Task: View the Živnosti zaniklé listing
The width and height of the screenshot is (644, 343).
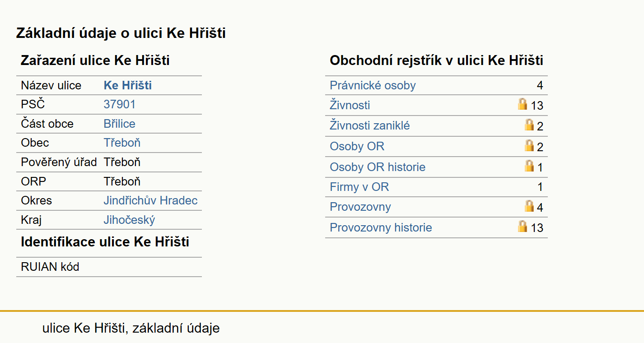Action: [370, 125]
